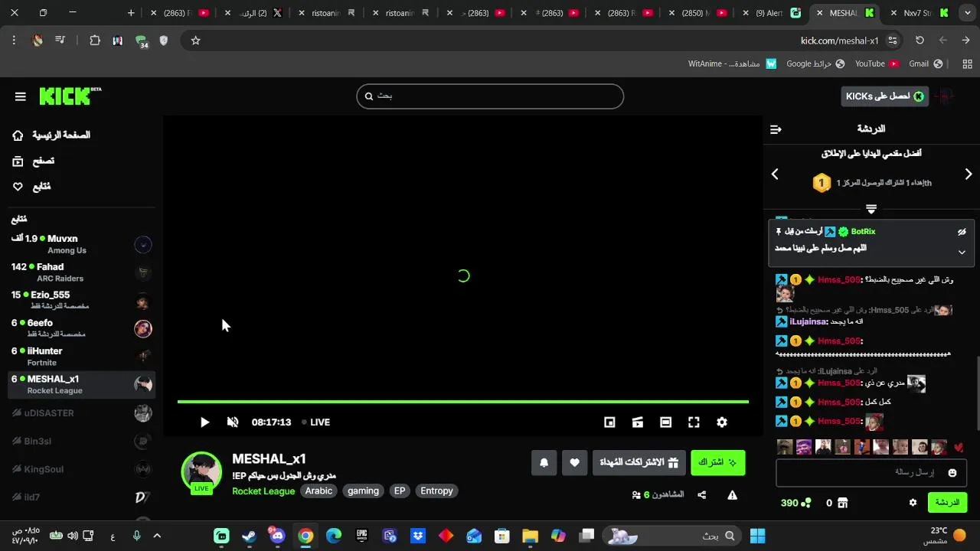Open Rocket League category link
The height and width of the screenshot is (551, 980).
coord(263,491)
